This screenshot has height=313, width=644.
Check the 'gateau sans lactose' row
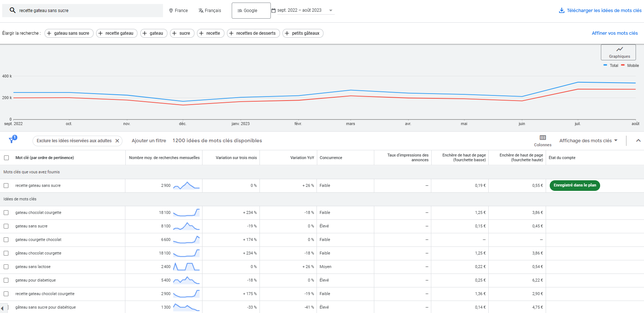coord(6,267)
